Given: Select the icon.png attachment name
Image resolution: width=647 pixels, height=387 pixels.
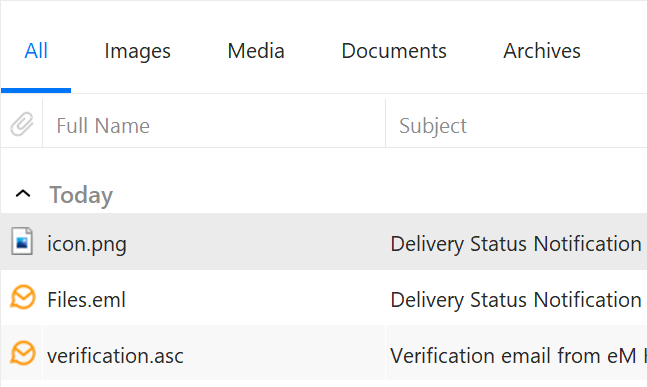Looking at the screenshot, I should pos(87,244).
